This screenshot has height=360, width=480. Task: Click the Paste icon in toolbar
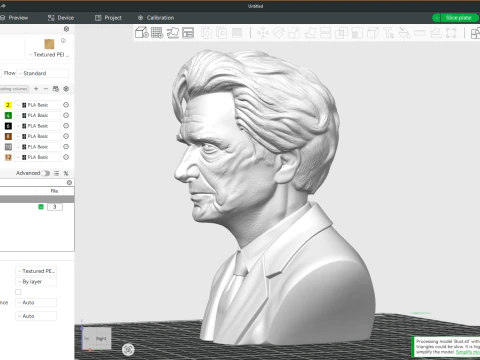[222, 33]
